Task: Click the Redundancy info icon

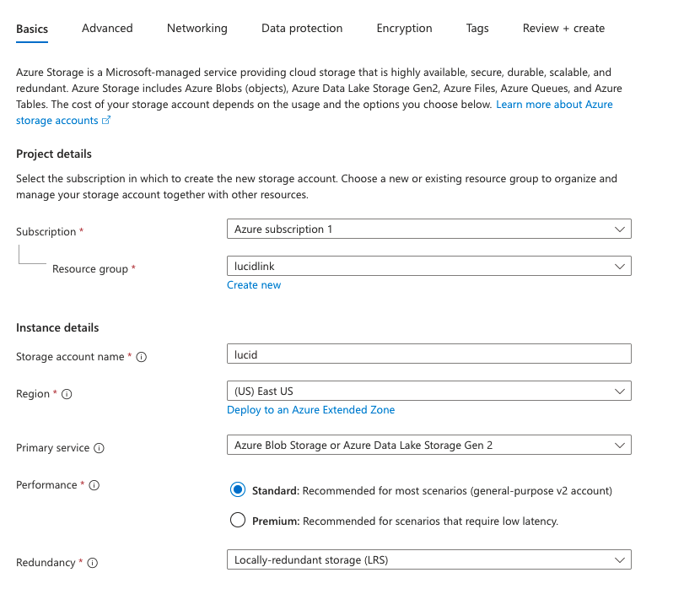Action: tap(93, 563)
